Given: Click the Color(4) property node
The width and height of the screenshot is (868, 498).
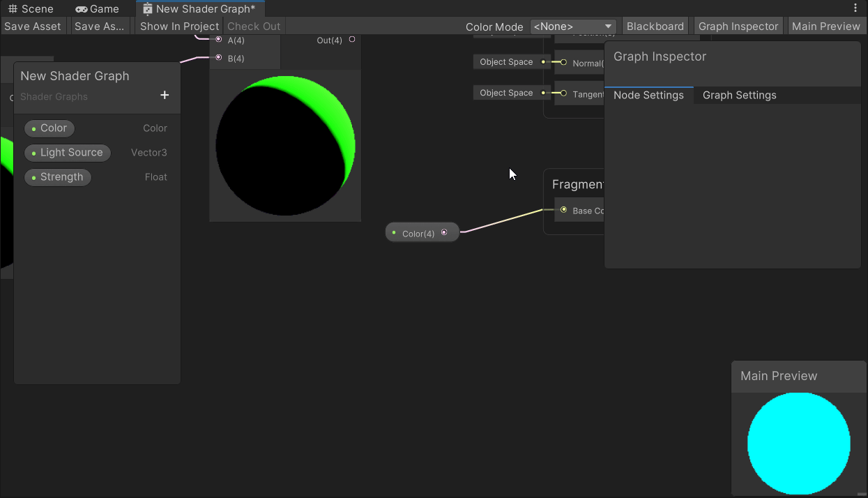Looking at the screenshot, I should click(x=422, y=233).
